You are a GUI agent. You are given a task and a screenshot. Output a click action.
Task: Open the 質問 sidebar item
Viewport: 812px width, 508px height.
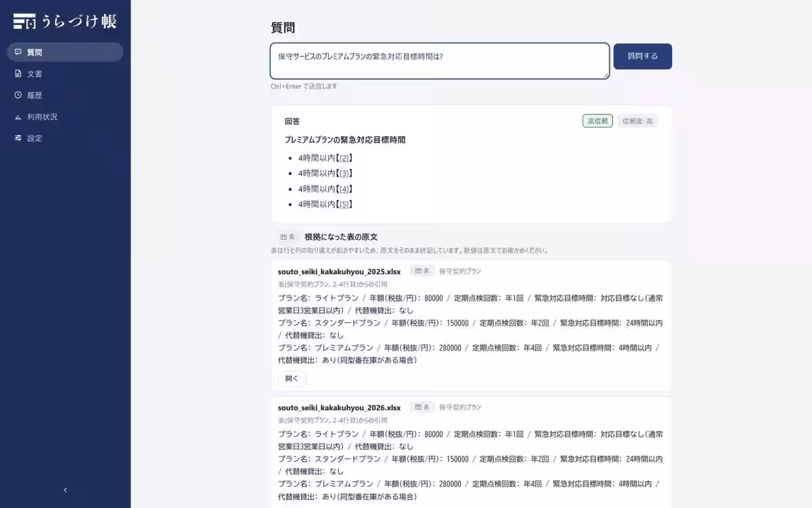[x=65, y=52]
